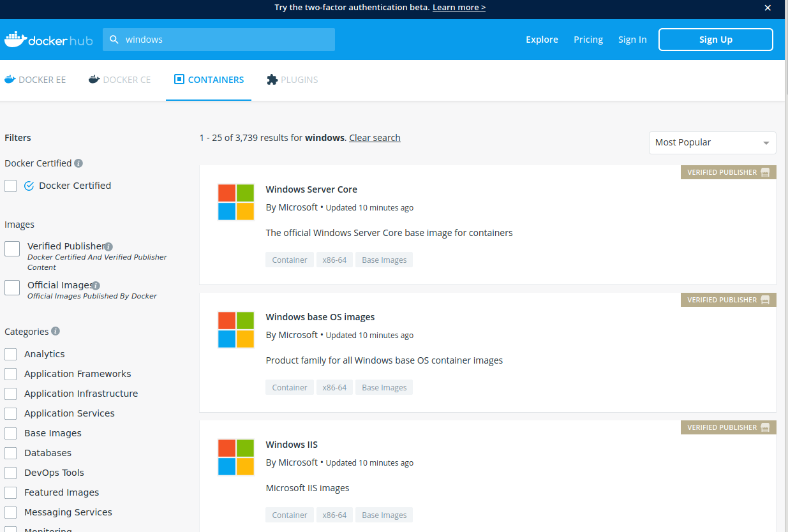Click the Windows Server Core Microsoft logo
This screenshot has width=788, height=532.
(x=236, y=202)
